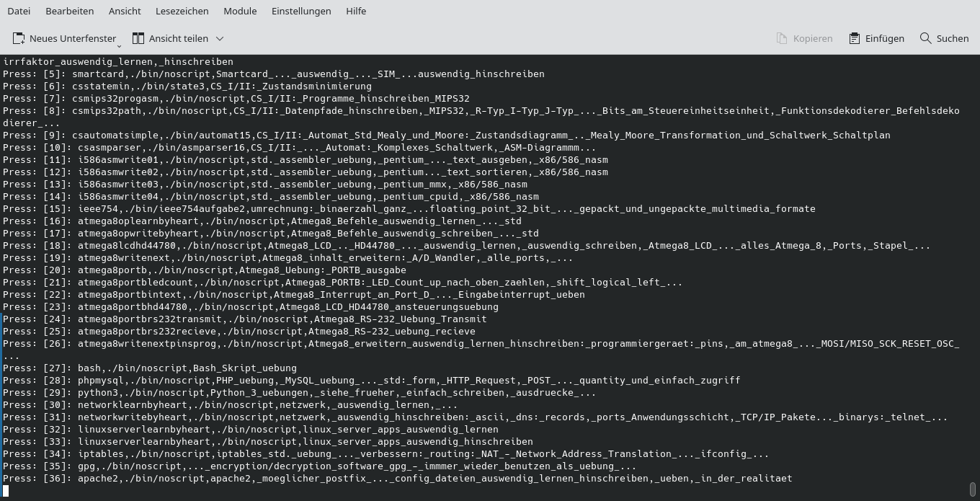
Task: Paste clipboard using the Einfügen clipboard icon
Action: [853, 38]
